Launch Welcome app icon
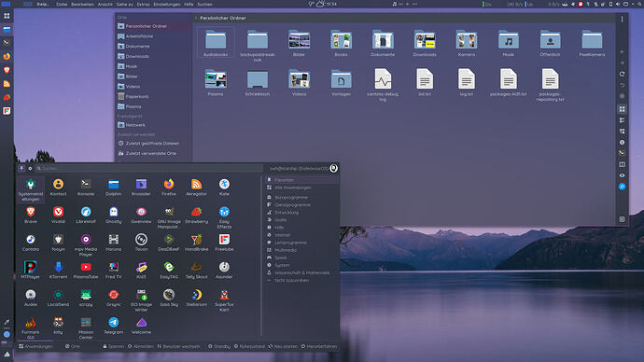The image size is (644, 362). 141,326
